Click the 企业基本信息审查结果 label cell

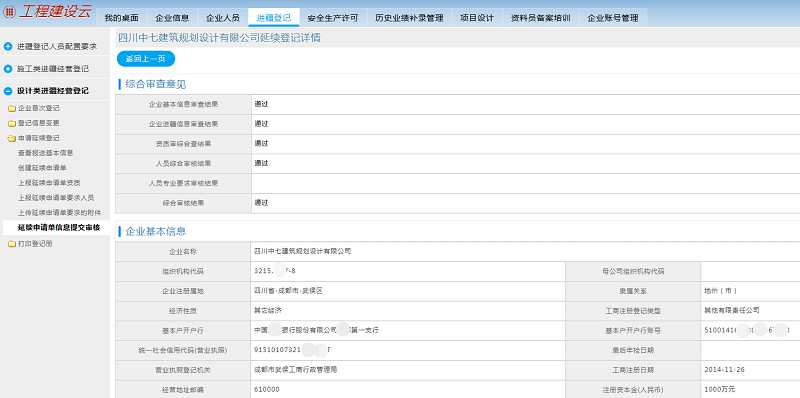point(184,105)
